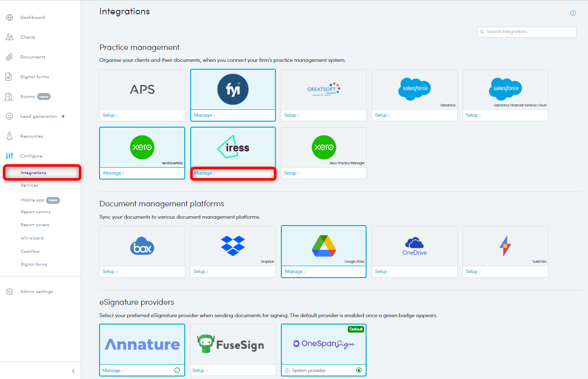Open Cashflow in sidebar
This screenshot has height=379, width=588.
[x=30, y=251]
